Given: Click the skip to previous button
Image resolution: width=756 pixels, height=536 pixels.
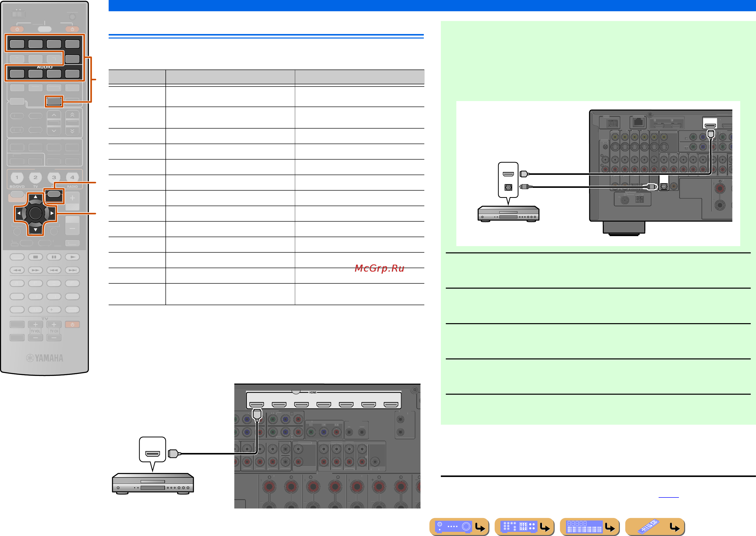Looking at the screenshot, I should pos(54,270).
